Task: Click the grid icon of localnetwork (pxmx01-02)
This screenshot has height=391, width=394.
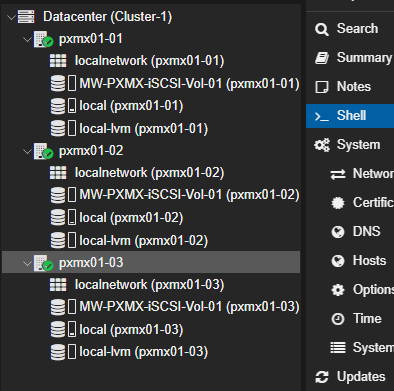Action: pos(58,173)
